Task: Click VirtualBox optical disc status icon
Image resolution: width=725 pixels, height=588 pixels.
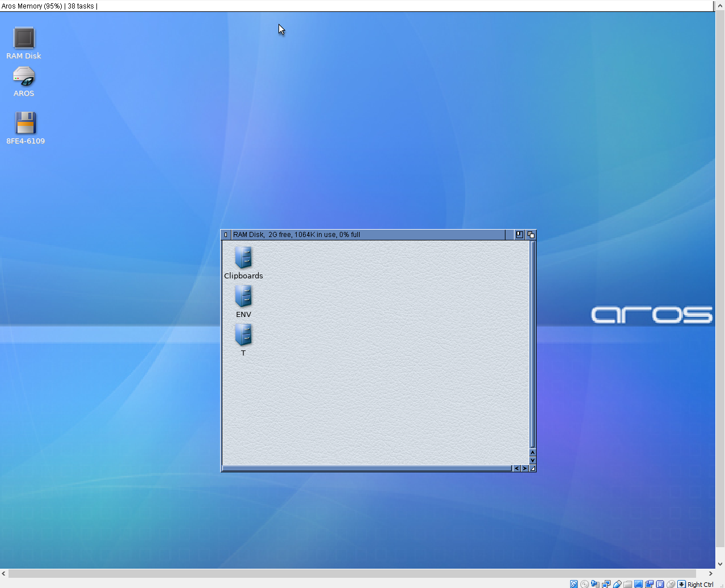Action: pos(584,584)
